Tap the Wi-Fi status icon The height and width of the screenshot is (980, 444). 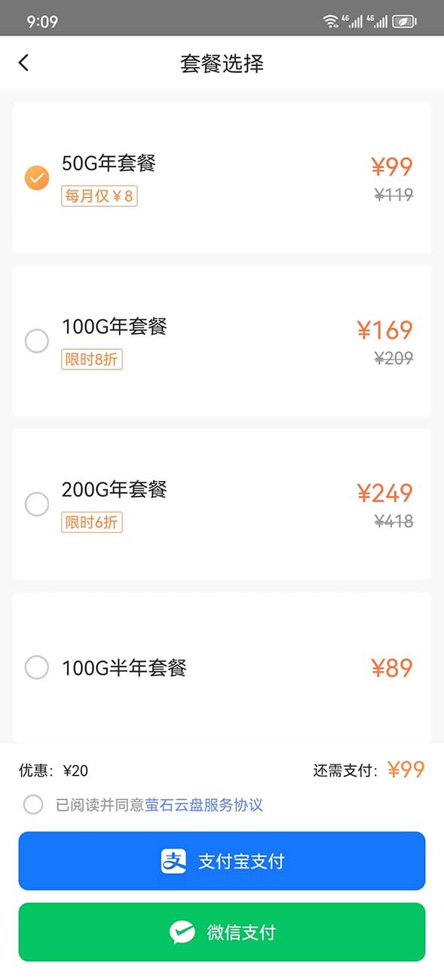330,21
